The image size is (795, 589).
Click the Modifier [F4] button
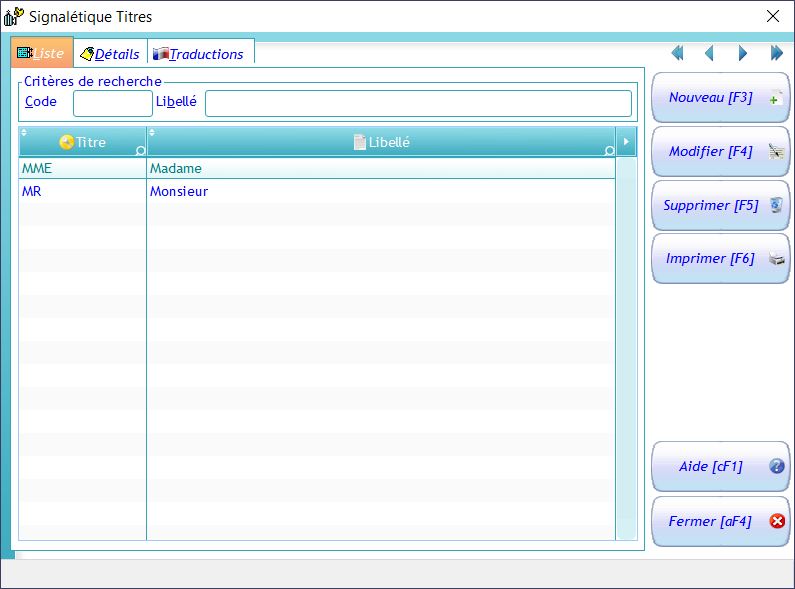coord(720,151)
